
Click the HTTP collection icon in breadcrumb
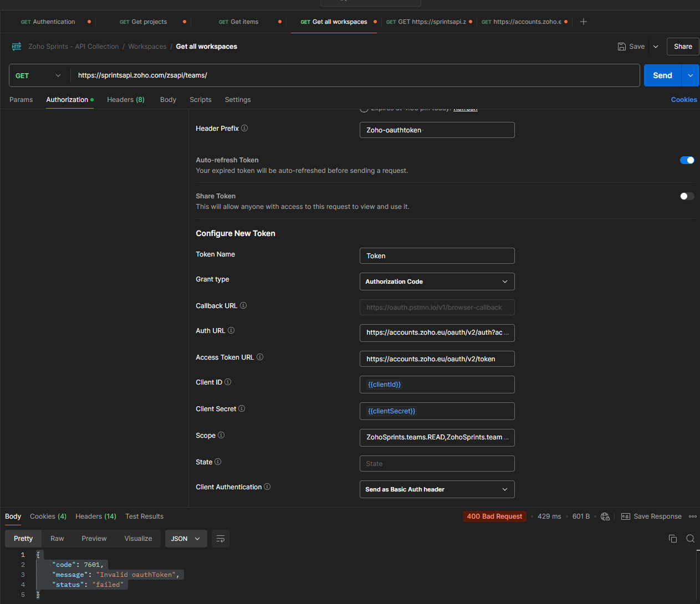[x=17, y=47]
